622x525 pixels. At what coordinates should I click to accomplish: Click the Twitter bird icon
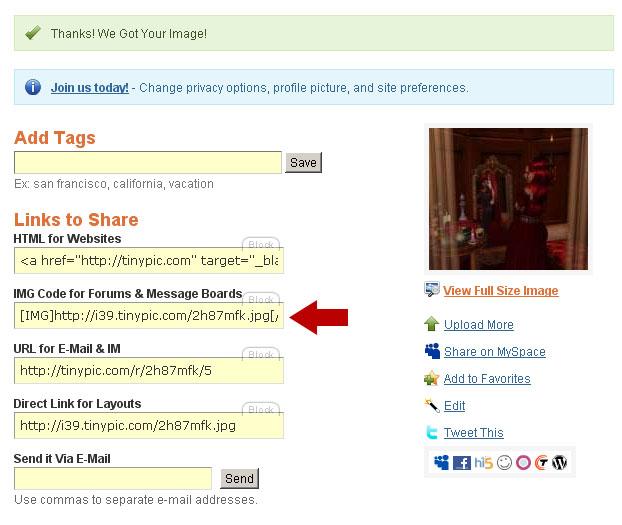pos(432,433)
